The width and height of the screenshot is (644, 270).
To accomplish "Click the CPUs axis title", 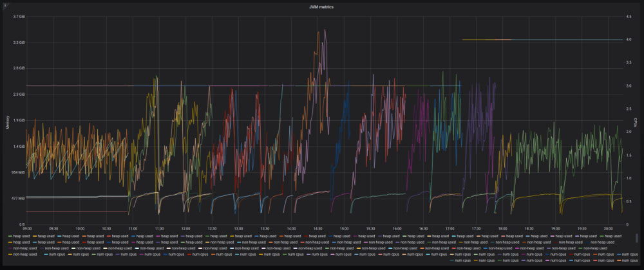I will 636,122.
